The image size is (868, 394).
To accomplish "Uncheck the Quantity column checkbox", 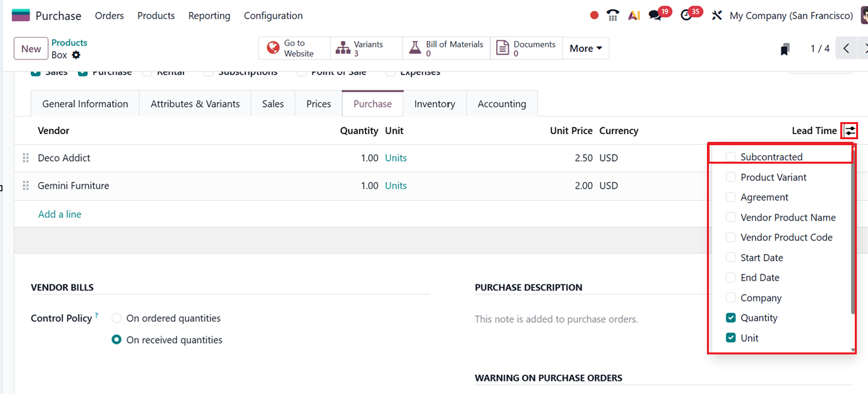I will pos(731,318).
